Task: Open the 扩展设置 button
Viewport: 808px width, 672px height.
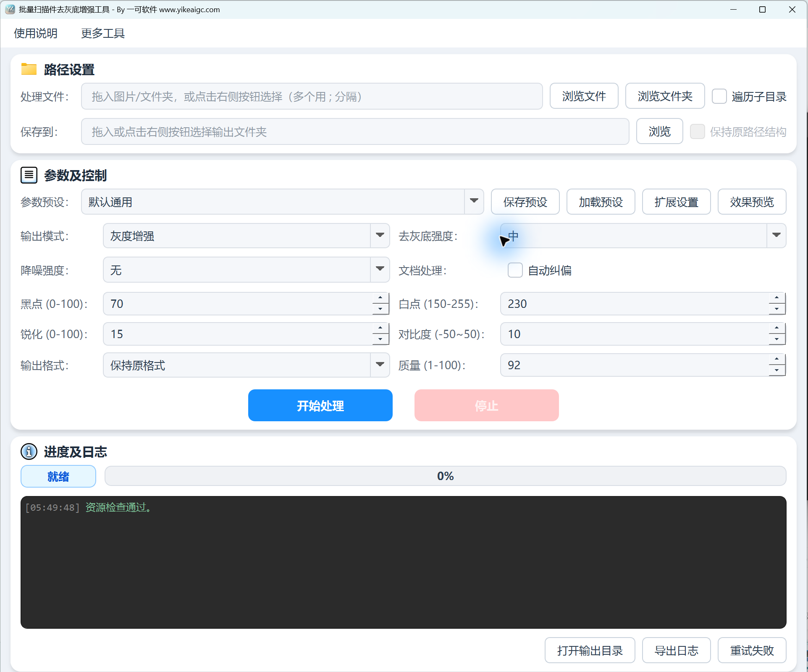Action: 677,202
